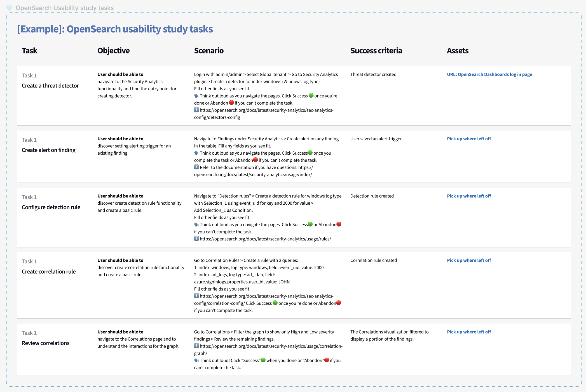The height and width of the screenshot is (392, 586).
Task: Click green Success dot in correlation rule scenario
Action: point(275,303)
